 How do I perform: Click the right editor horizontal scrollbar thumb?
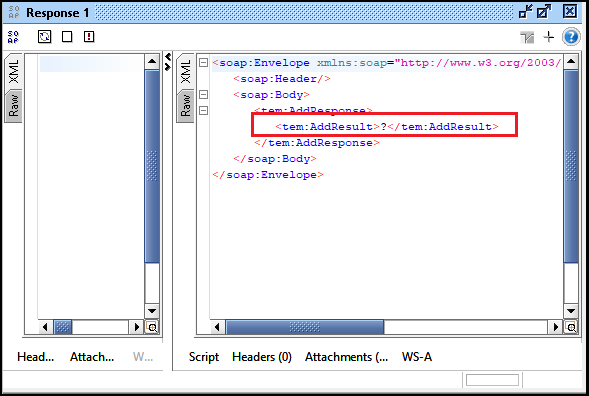pyautogui.click(x=305, y=327)
